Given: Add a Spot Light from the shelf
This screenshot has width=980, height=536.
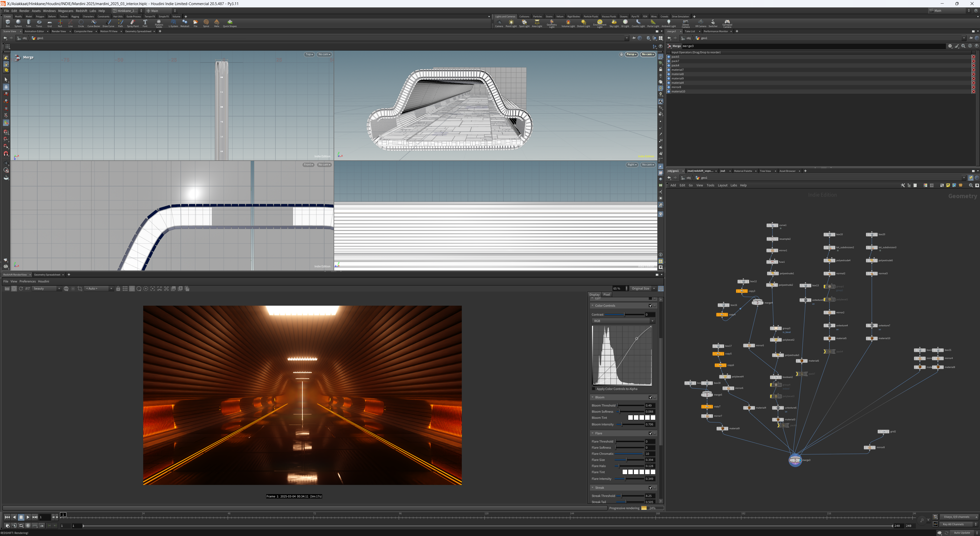Looking at the screenshot, I should click(x=524, y=23).
